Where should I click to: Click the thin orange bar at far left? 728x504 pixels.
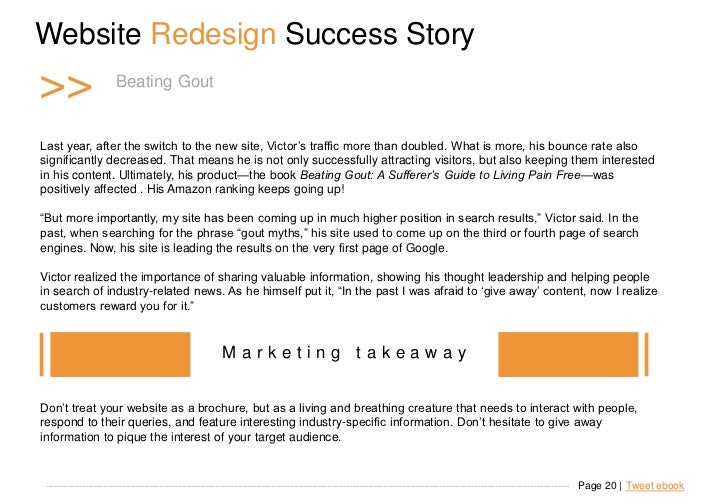pyautogui.click(x=42, y=354)
